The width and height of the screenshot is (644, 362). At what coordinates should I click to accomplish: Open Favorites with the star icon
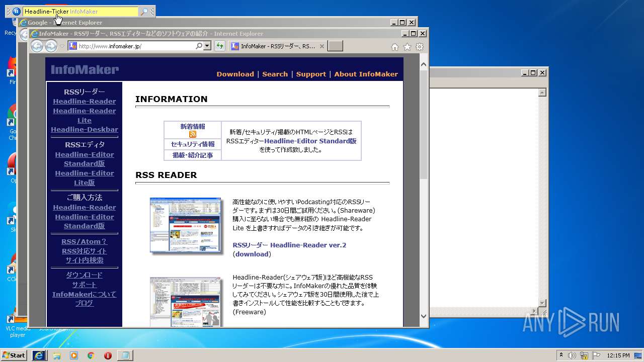pos(407,47)
